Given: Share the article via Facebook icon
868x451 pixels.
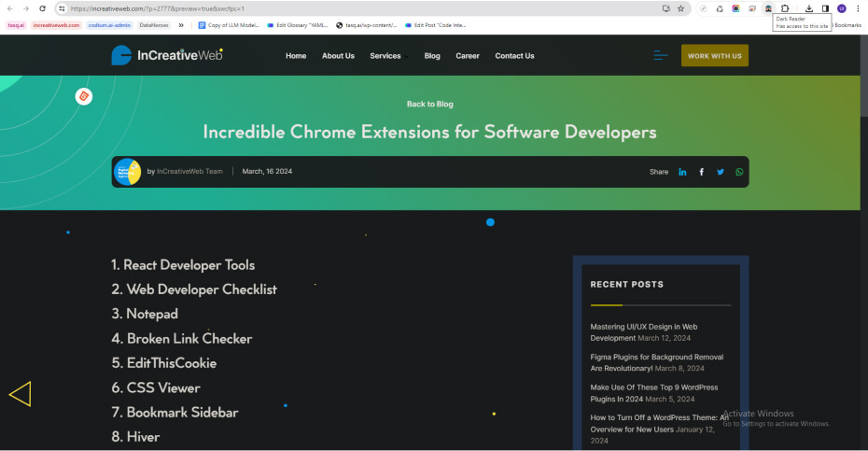Looking at the screenshot, I should point(702,172).
